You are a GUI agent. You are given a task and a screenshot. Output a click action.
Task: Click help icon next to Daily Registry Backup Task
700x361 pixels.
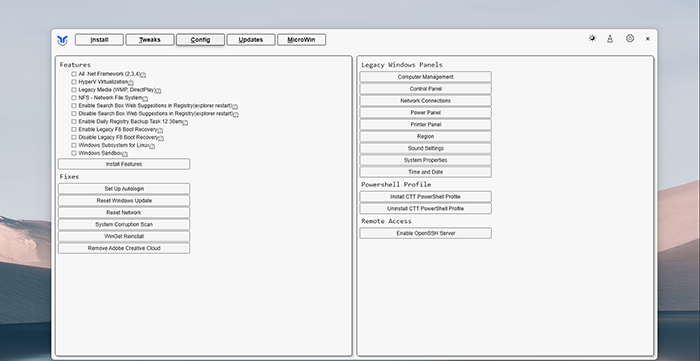coord(185,122)
